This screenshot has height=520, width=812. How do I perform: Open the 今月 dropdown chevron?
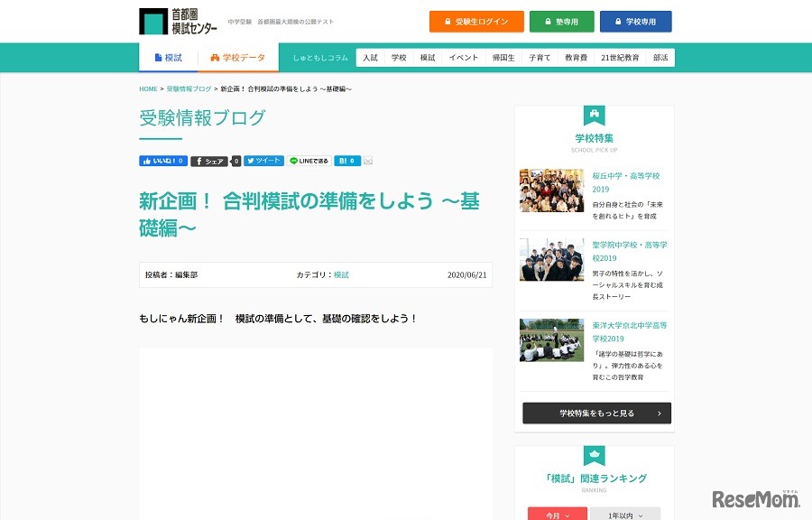[x=567, y=515]
